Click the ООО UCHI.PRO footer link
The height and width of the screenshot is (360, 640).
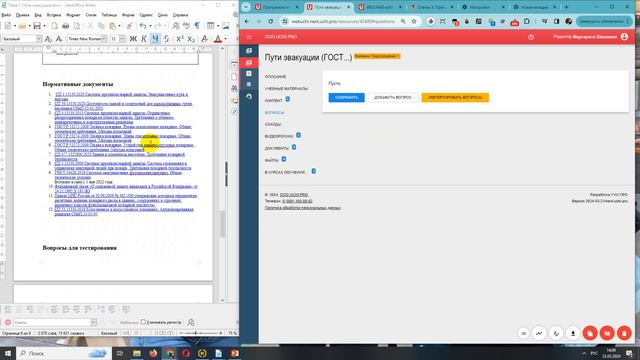point(294,195)
